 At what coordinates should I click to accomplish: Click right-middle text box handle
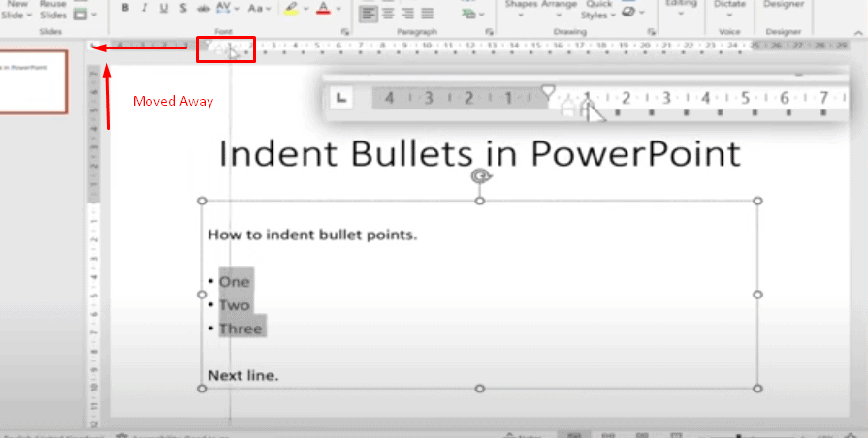pos(757,295)
